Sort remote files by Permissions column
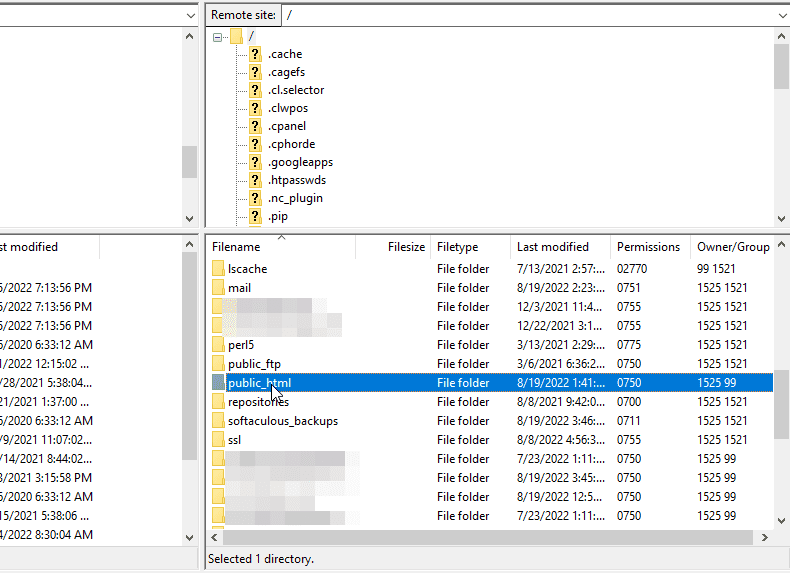This screenshot has width=790, height=573. [x=650, y=247]
